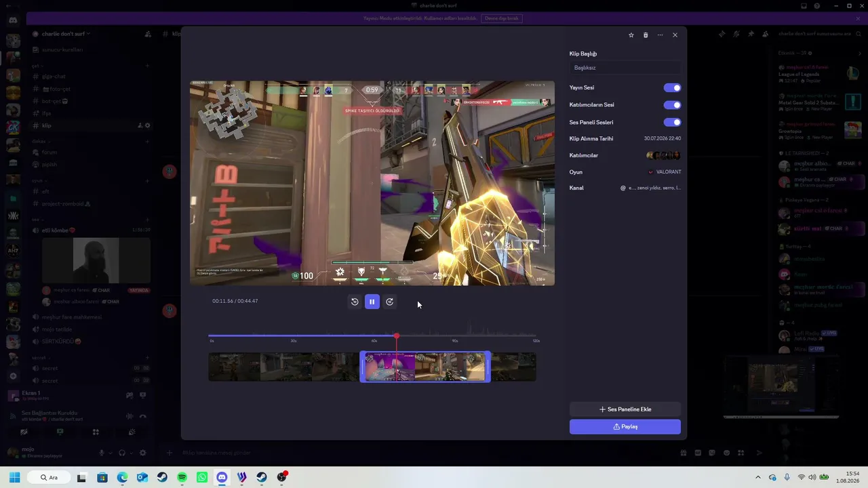The image size is (868, 488).
Task: Click the left trim handle of clip selection
Action: pos(362,367)
